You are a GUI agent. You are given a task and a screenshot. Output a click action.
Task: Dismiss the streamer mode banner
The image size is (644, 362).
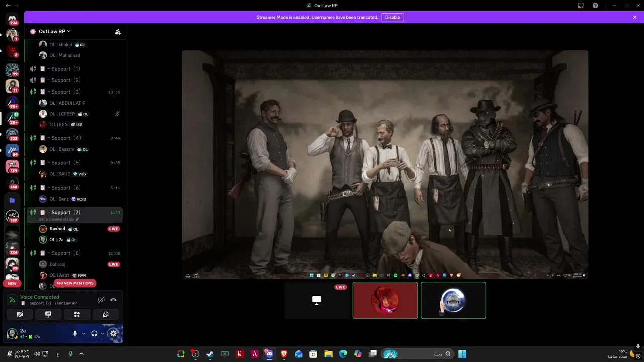point(635,17)
